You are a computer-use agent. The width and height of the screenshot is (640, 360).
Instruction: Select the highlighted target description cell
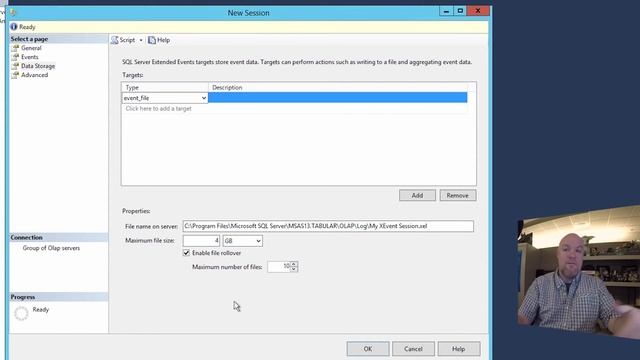[338, 98]
